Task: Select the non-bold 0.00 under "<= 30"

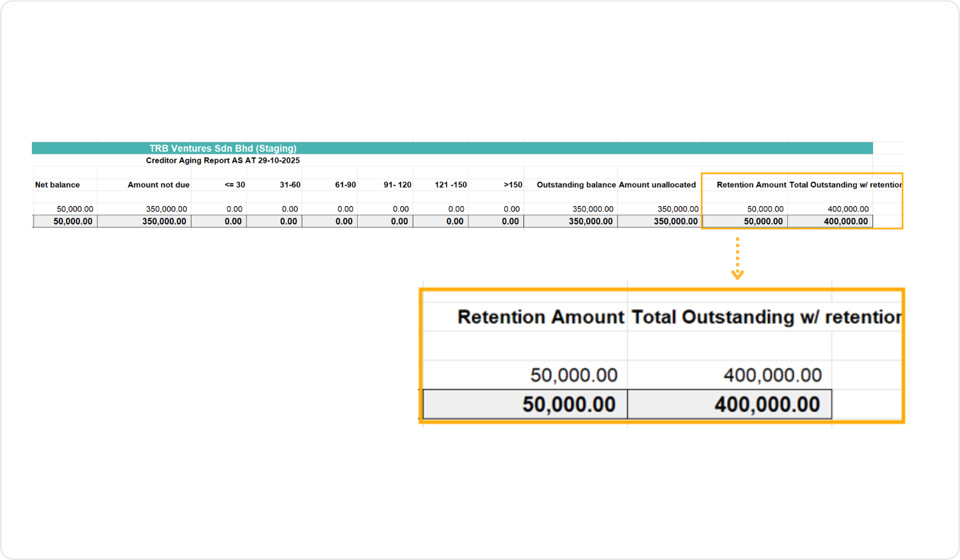Action: pos(234,209)
